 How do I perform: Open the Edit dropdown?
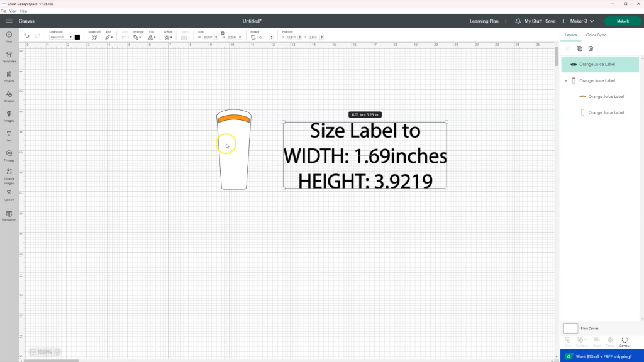tap(109, 37)
